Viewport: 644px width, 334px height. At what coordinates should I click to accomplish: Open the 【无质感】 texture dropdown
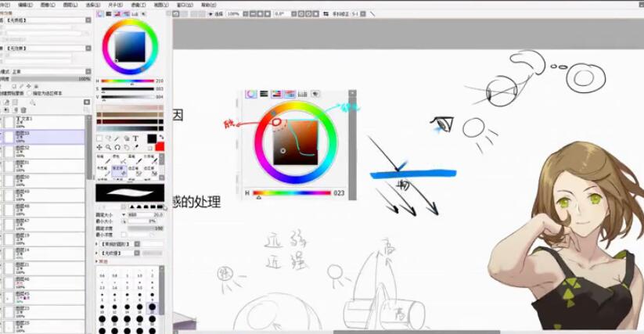(88, 20)
